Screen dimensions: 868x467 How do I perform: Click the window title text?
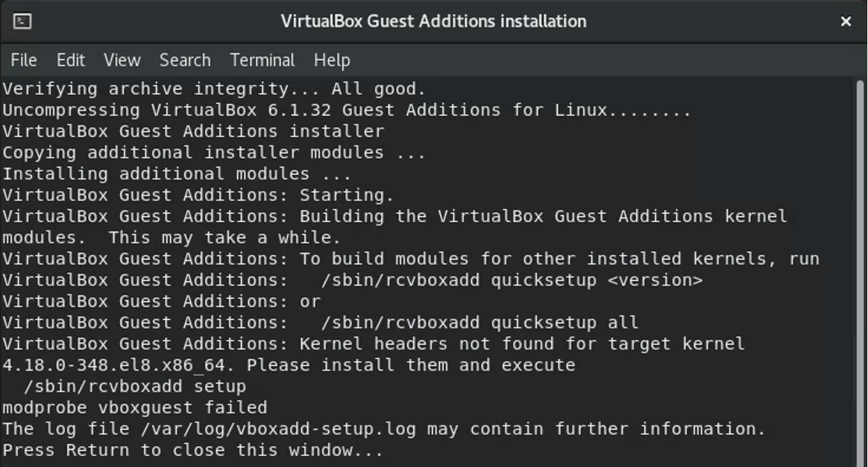tap(433, 21)
